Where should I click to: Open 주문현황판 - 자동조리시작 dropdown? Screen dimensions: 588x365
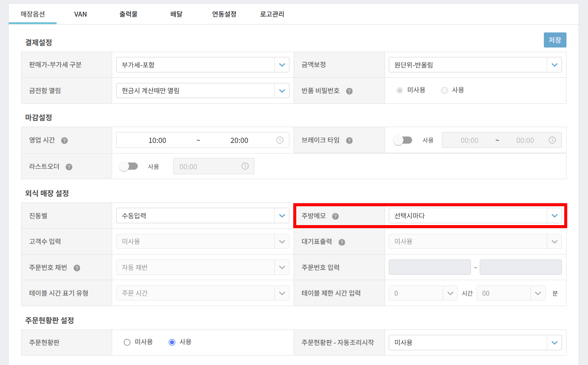click(x=475, y=343)
